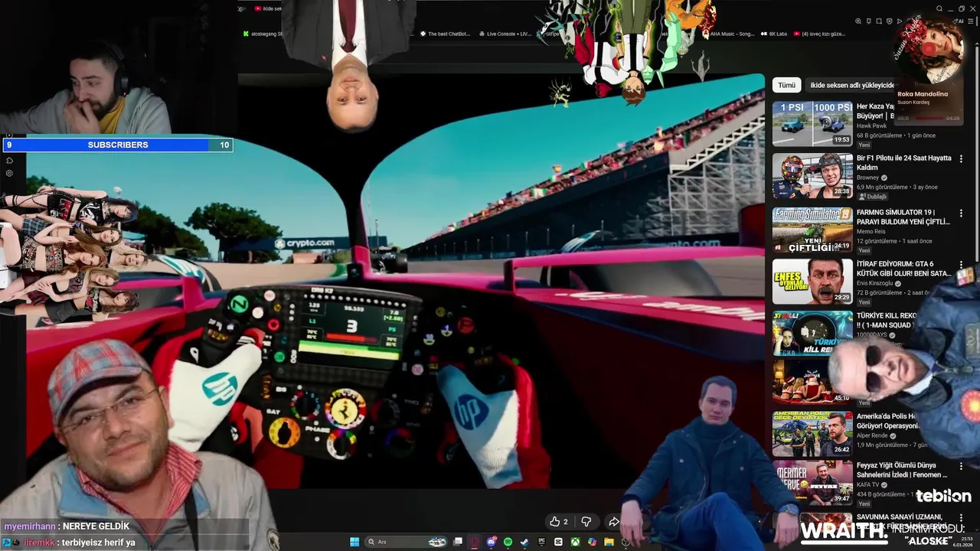Screen dimensions: 980x551
Task: Open the 'Amerika'da Polis' video thumbnail
Action: click(812, 434)
